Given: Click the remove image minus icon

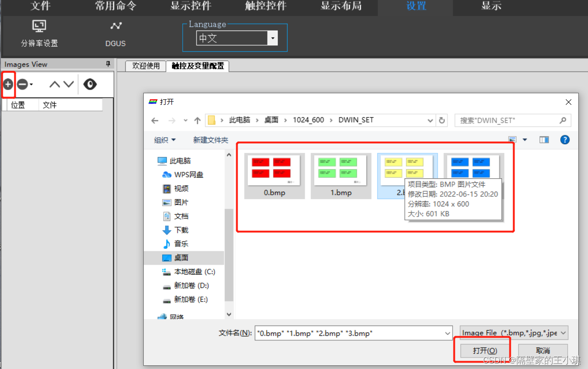Looking at the screenshot, I should click(21, 84).
